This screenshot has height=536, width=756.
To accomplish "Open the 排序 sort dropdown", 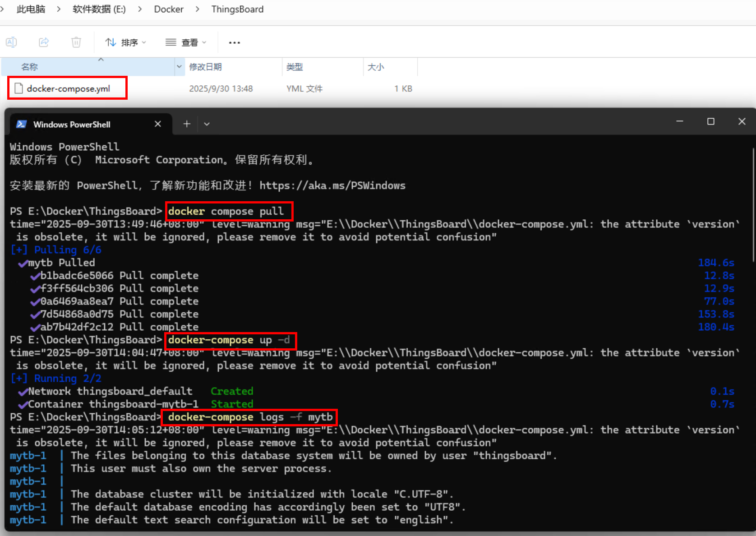I will pyautogui.click(x=125, y=42).
